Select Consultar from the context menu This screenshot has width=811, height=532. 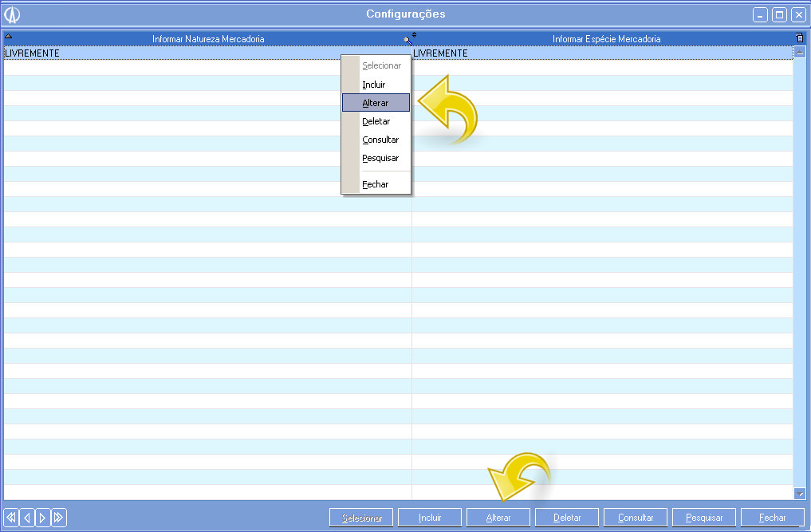click(380, 140)
